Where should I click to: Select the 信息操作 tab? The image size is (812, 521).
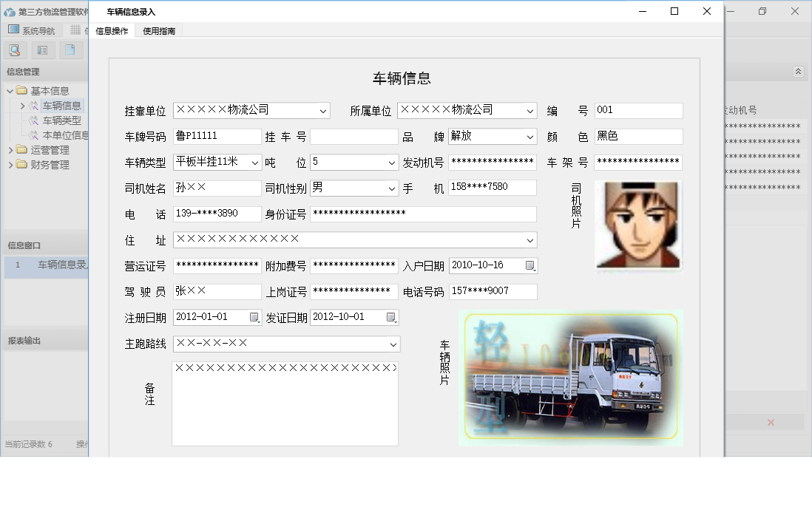(x=112, y=31)
